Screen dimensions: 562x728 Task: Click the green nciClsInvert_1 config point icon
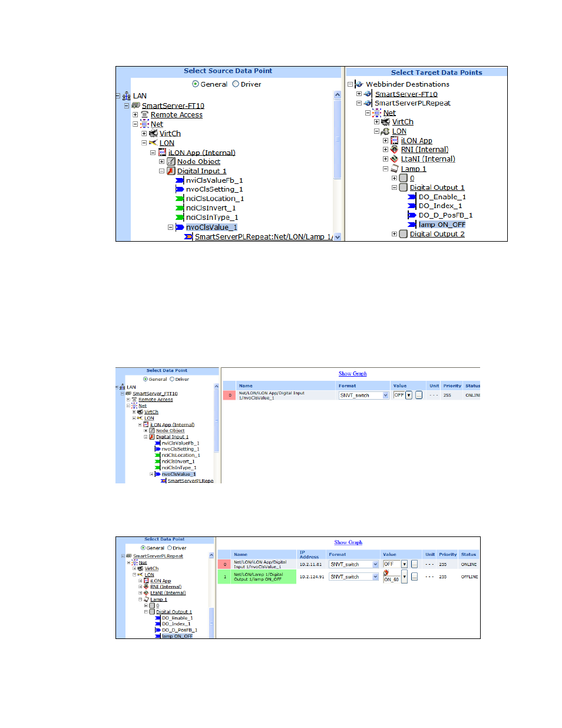click(180, 208)
